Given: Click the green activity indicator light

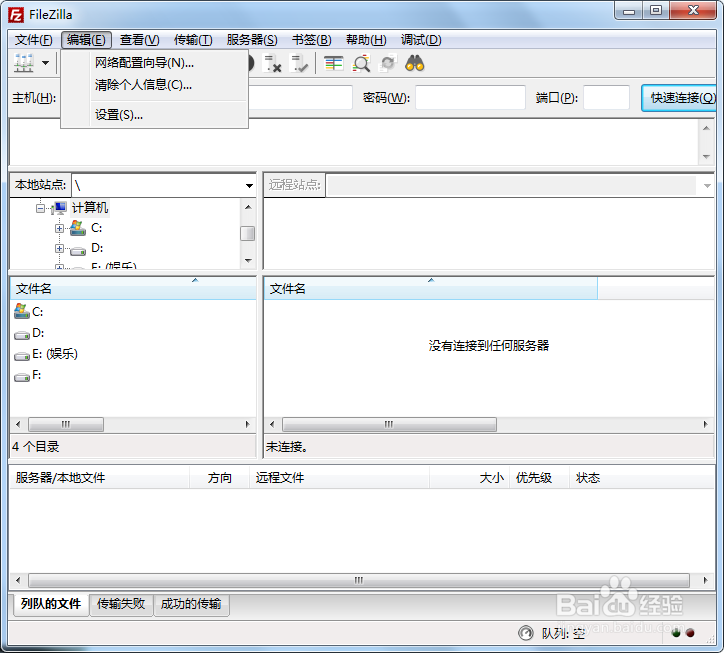Looking at the screenshot, I should coord(676,633).
